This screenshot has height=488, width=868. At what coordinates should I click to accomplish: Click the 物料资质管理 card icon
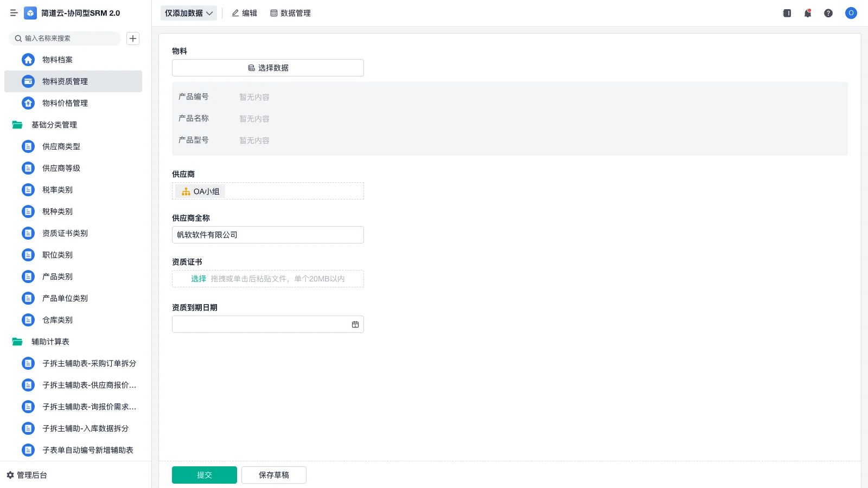pos(28,81)
